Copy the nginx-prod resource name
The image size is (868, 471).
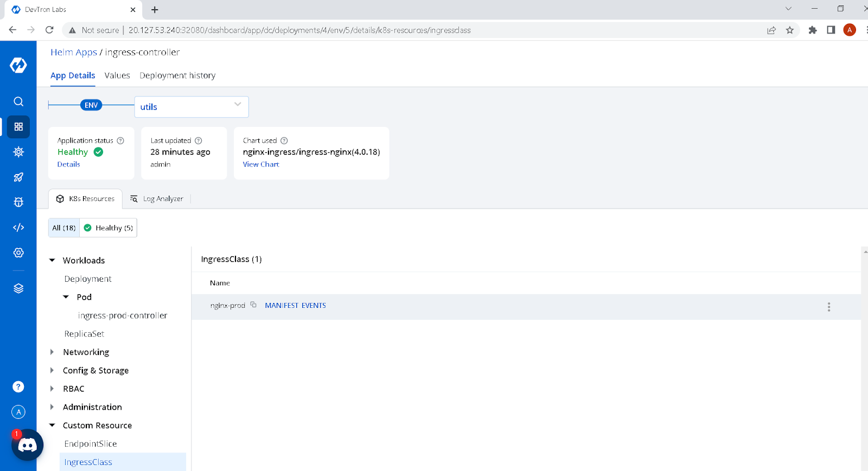[x=253, y=305]
